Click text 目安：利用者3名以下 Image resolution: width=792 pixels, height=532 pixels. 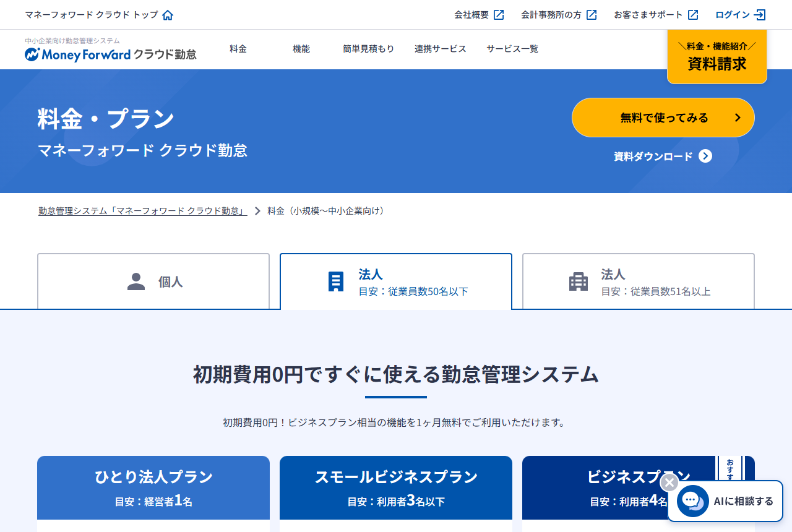click(396, 500)
